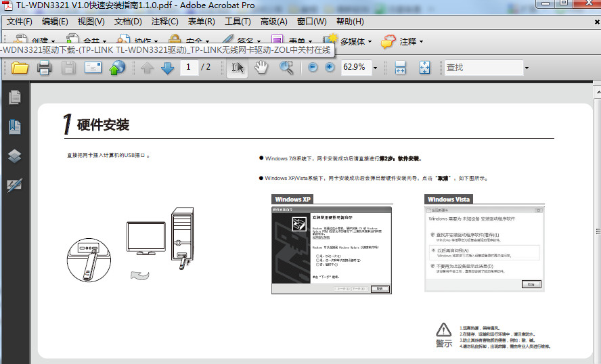
Task: Zoom in with the plus button
Action: 330,68
